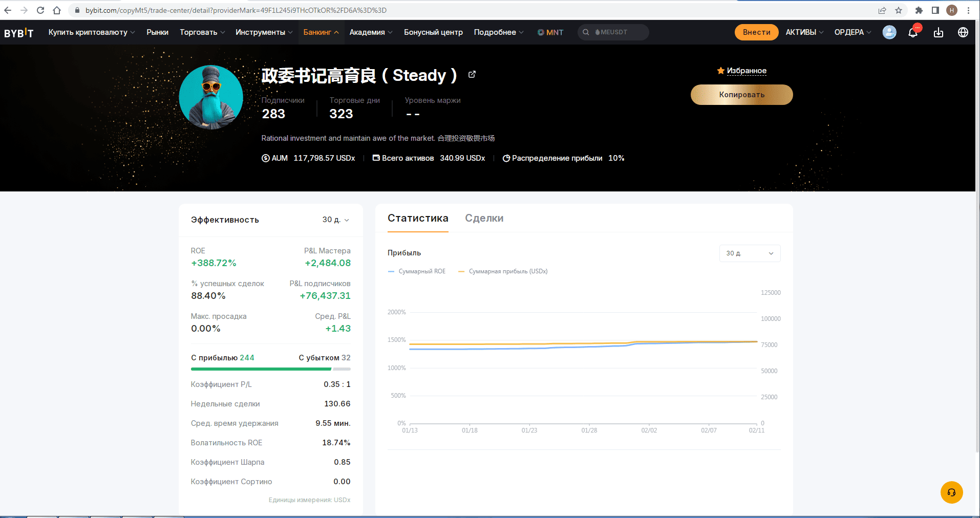This screenshot has height=518, width=980.
Task: Toggle Суммарная прибыль (USDx) legend line
Action: tap(503, 271)
